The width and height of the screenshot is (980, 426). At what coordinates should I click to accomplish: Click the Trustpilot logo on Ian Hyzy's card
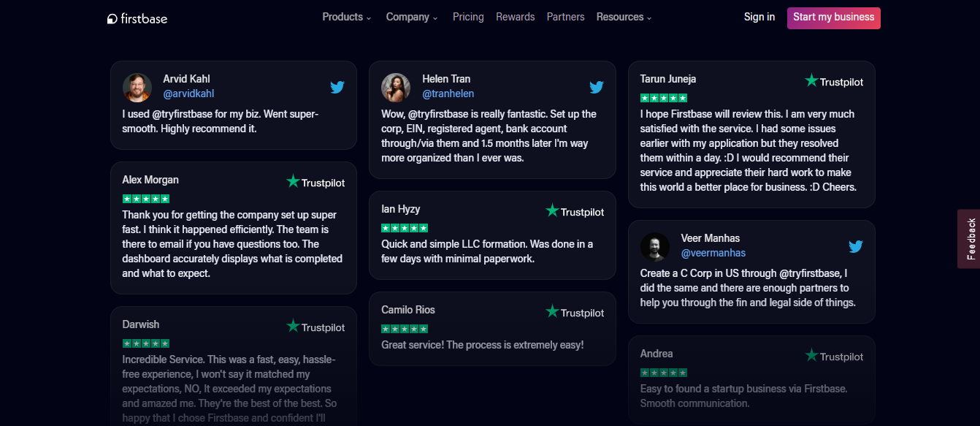click(x=574, y=211)
